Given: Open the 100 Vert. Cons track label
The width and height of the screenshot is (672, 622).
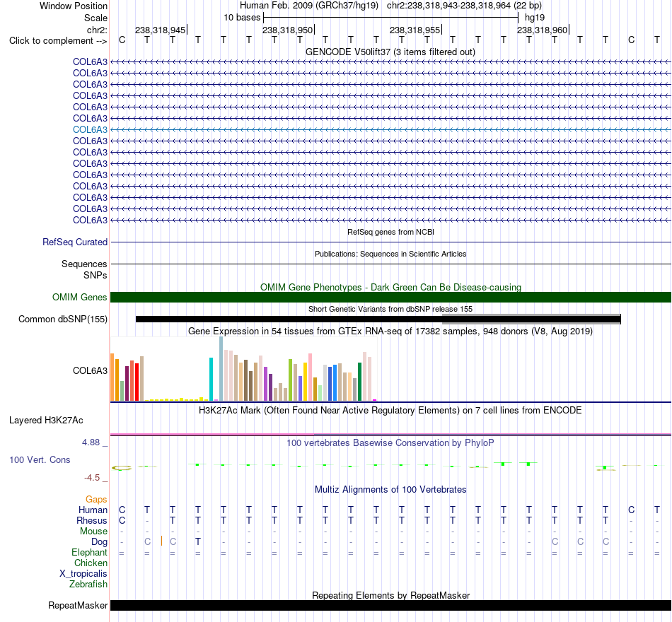Looking at the screenshot, I should [x=40, y=459].
